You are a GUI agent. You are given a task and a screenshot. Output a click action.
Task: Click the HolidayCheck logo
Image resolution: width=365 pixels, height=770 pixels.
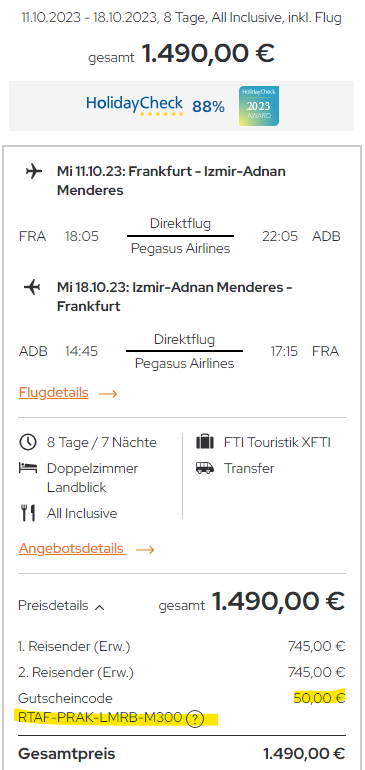(134, 105)
